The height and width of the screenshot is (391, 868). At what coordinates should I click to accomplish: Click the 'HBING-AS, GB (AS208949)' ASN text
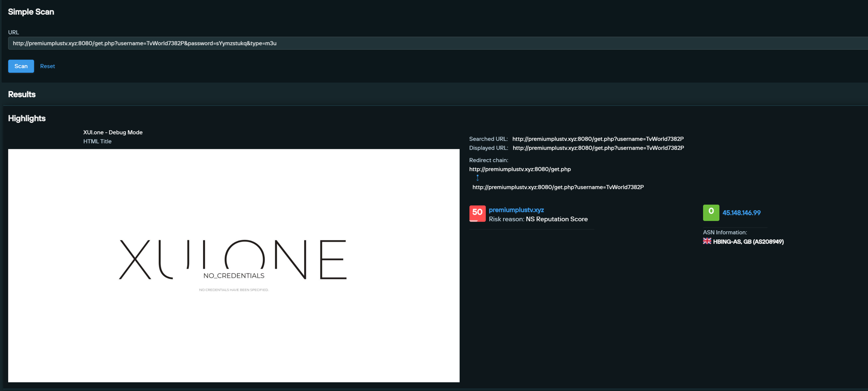coord(748,242)
